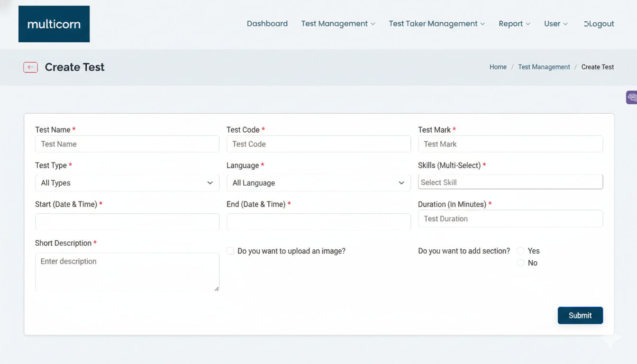
Task: Open the Report menu
Action: (514, 24)
